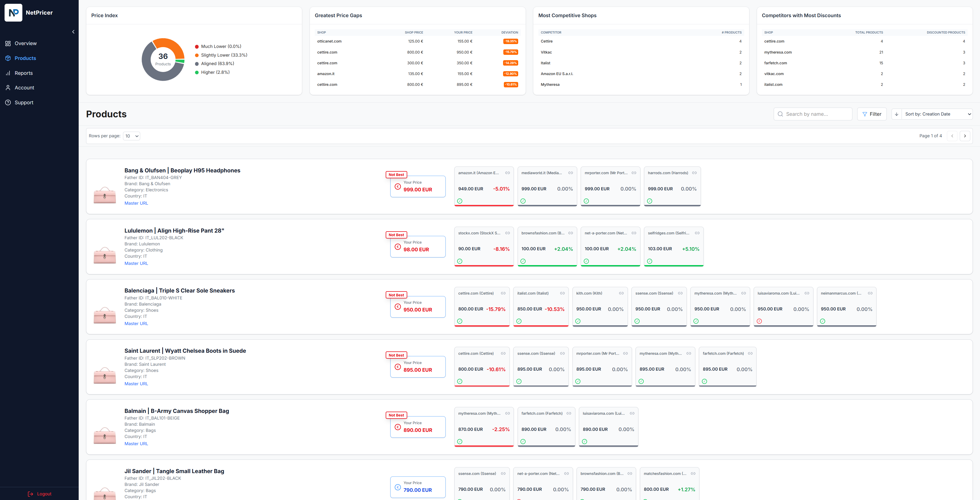
Task: Open the Rows per page dropdown
Action: [131, 136]
